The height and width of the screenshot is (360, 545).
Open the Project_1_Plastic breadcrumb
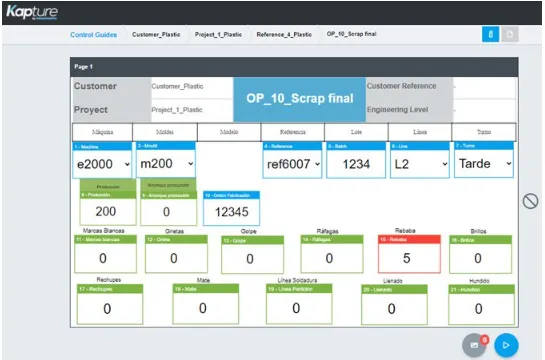pos(218,34)
